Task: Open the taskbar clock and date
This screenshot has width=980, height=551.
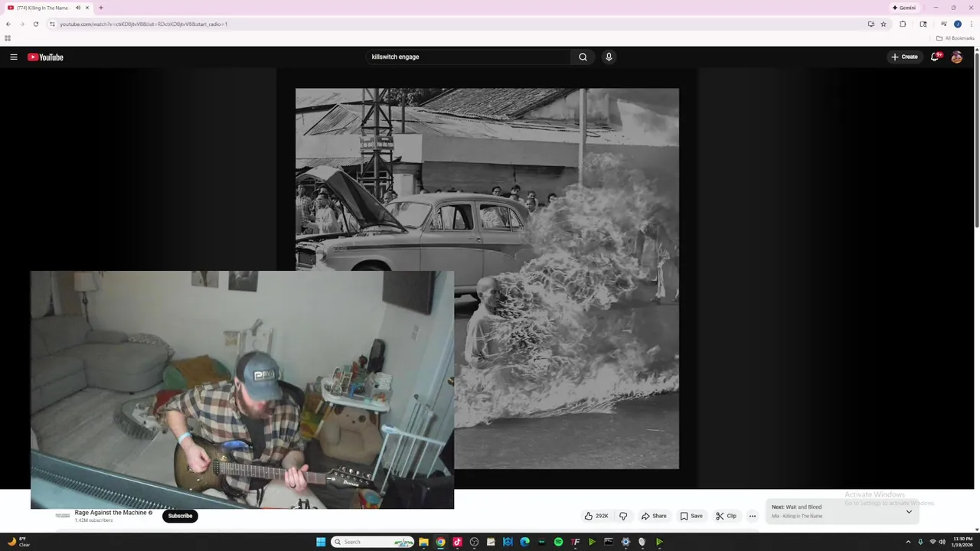Action: coord(962,542)
